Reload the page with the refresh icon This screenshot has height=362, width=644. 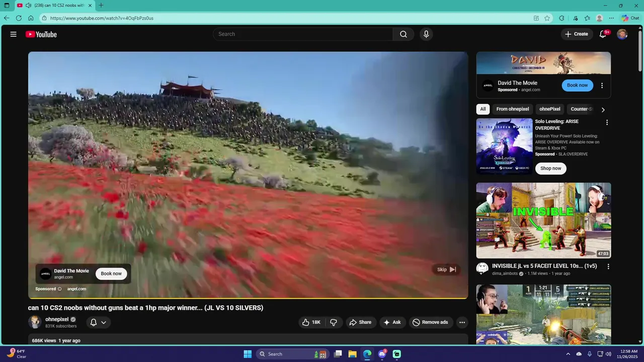(19, 18)
